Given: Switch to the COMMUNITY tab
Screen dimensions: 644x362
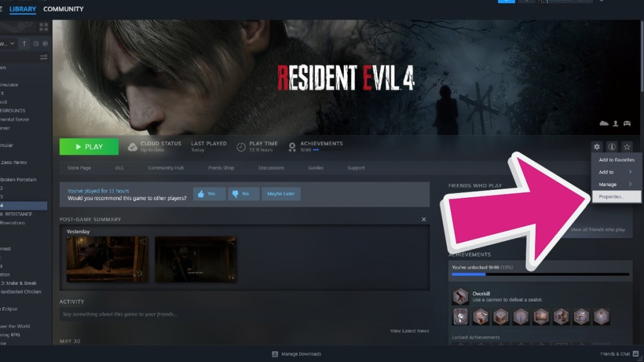Looking at the screenshot, I should pyautogui.click(x=64, y=9).
